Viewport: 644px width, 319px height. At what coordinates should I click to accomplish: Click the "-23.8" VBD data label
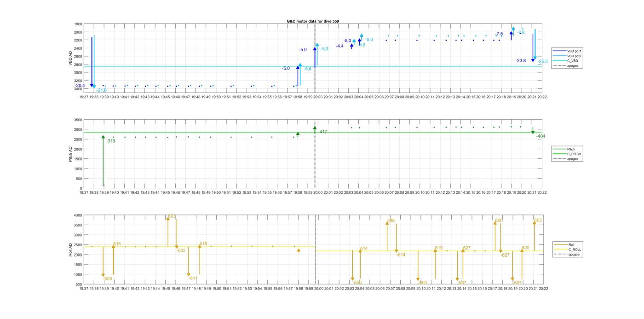click(x=521, y=61)
